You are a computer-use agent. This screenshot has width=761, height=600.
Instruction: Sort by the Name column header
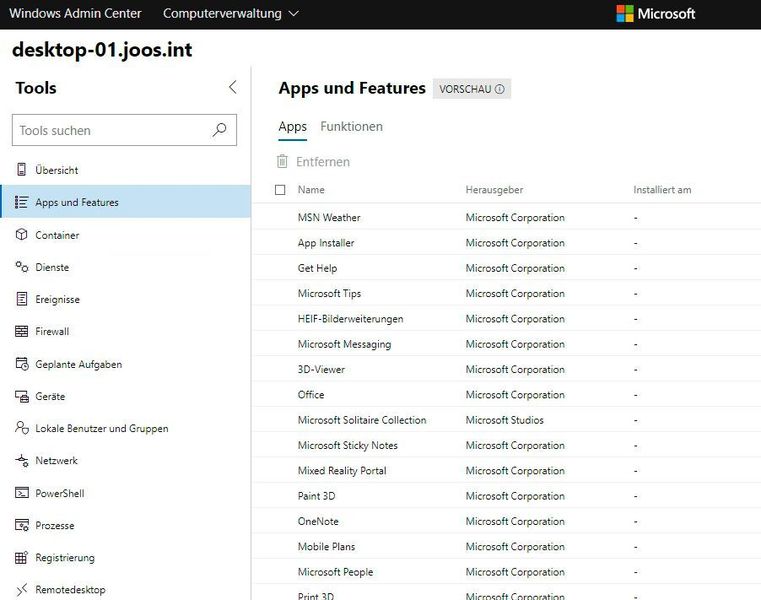click(311, 189)
